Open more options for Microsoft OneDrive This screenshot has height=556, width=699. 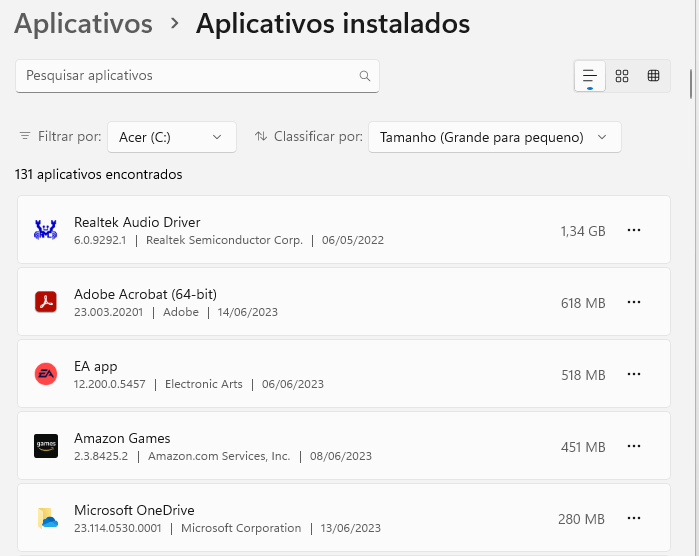(x=634, y=518)
